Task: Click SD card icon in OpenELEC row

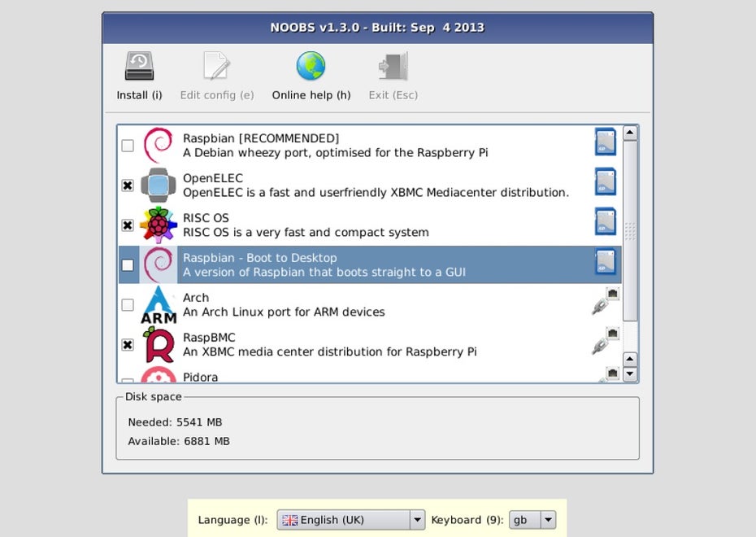Action: click(606, 181)
